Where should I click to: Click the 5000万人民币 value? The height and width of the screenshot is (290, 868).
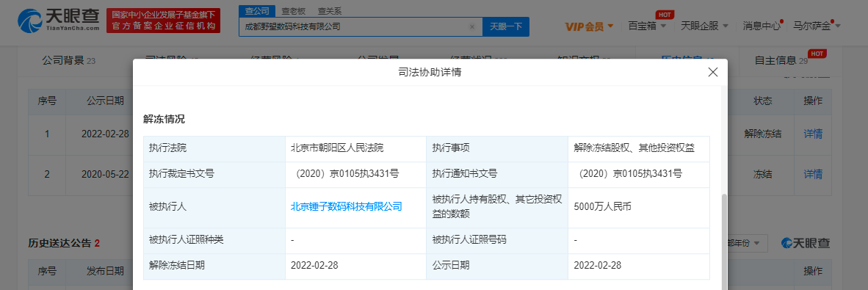(x=604, y=207)
